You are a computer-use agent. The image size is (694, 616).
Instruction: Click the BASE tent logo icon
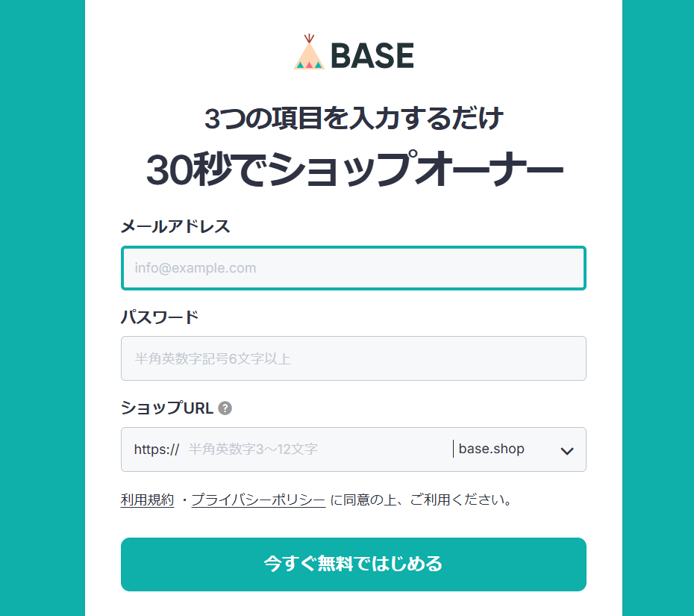[309, 53]
